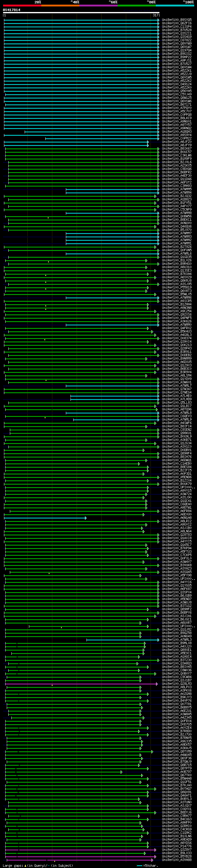Open hit UniRef100_C3KLW6
The image size is (197, 868).
177,155
